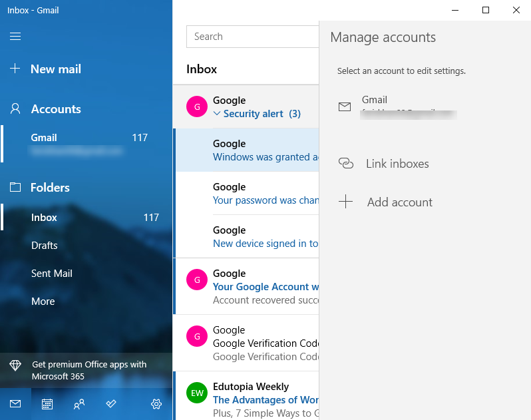Collapse the Security alert conversation chevron

(x=217, y=113)
